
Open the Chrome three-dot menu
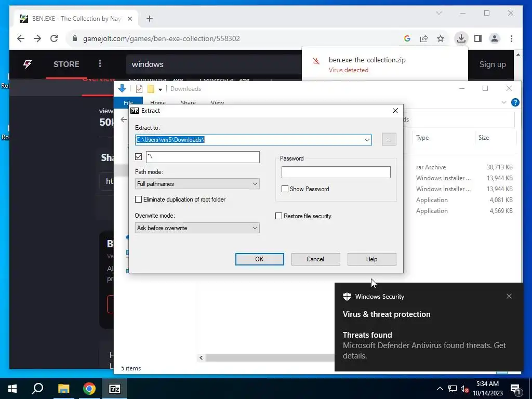coord(511,38)
